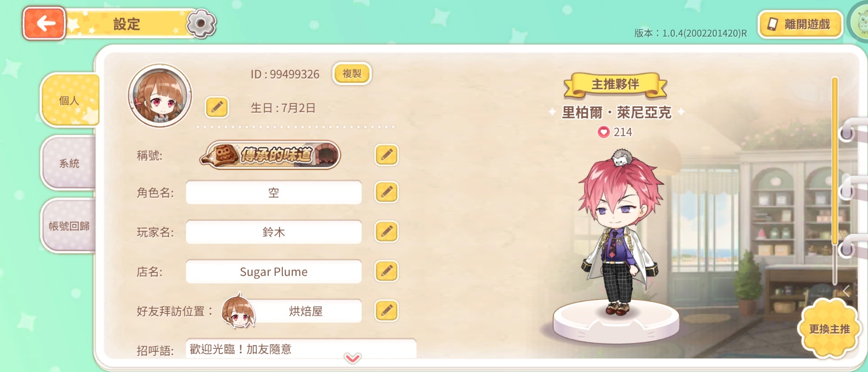This screenshot has width=868, height=372.
Task: Collapse side panel with left chevron arrow
Action: pos(846,291)
